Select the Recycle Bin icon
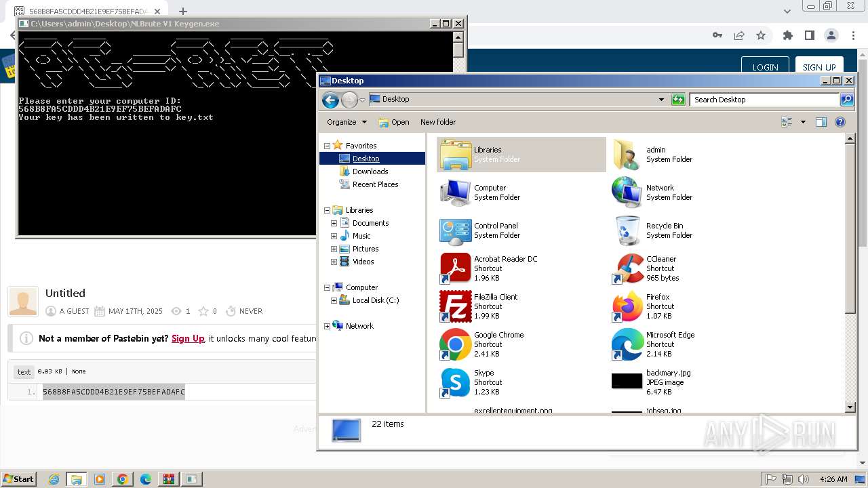The width and height of the screenshot is (868, 488). [x=627, y=230]
